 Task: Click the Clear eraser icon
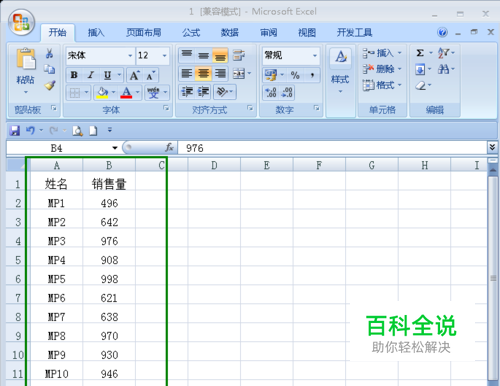click(421, 85)
